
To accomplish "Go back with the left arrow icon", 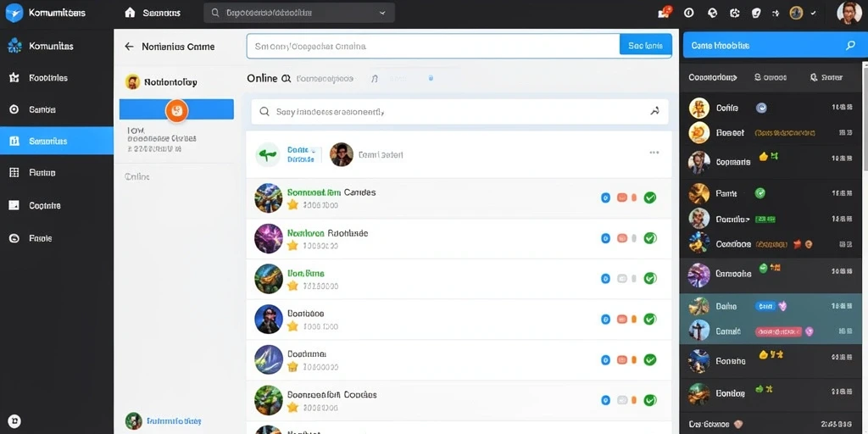I will click(x=129, y=47).
